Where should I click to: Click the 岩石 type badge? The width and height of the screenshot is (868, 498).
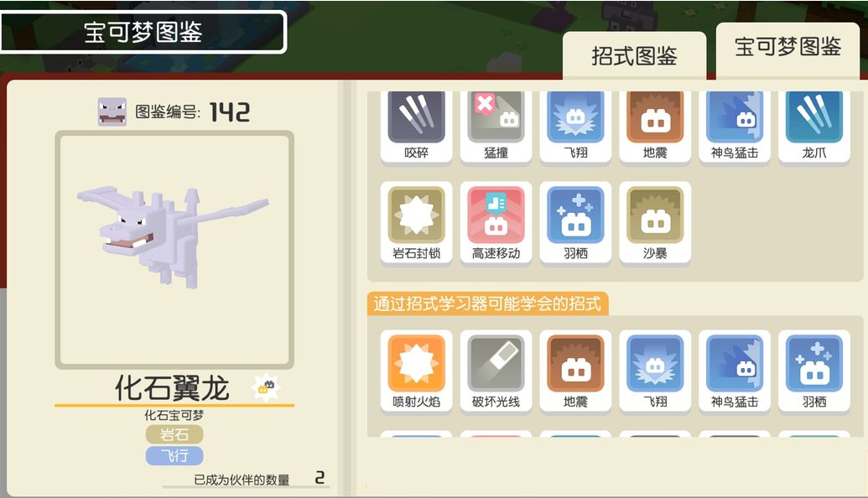click(x=174, y=434)
